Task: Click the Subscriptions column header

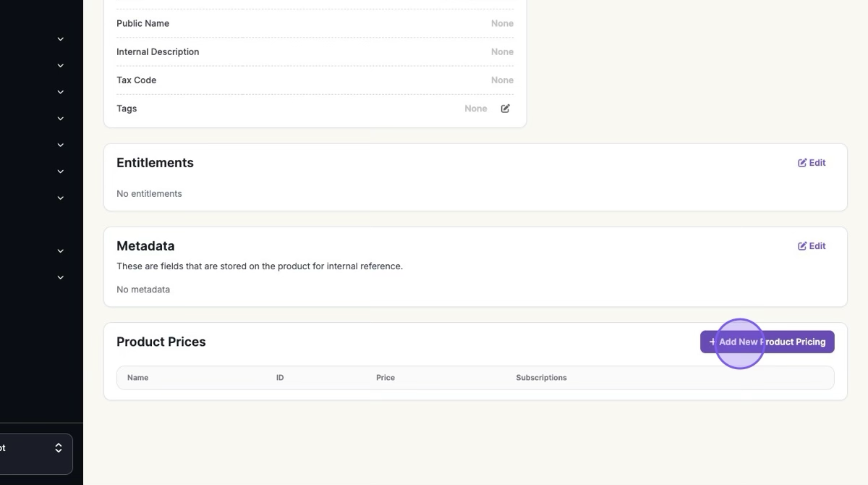Action: (x=541, y=378)
